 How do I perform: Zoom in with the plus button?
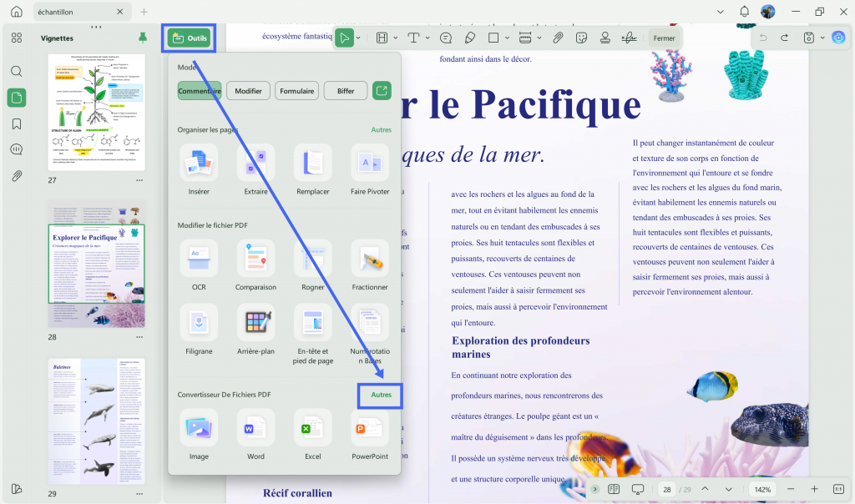(x=815, y=489)
